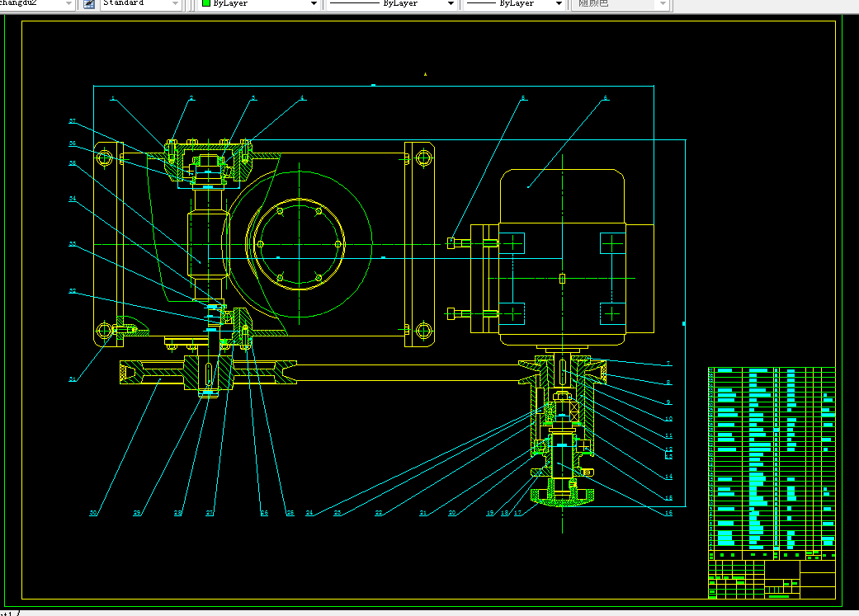The width and height of the screenshot is (859, 616).
Task: Select part balloon number 37 on the left
Action: [x=73, y=121]
